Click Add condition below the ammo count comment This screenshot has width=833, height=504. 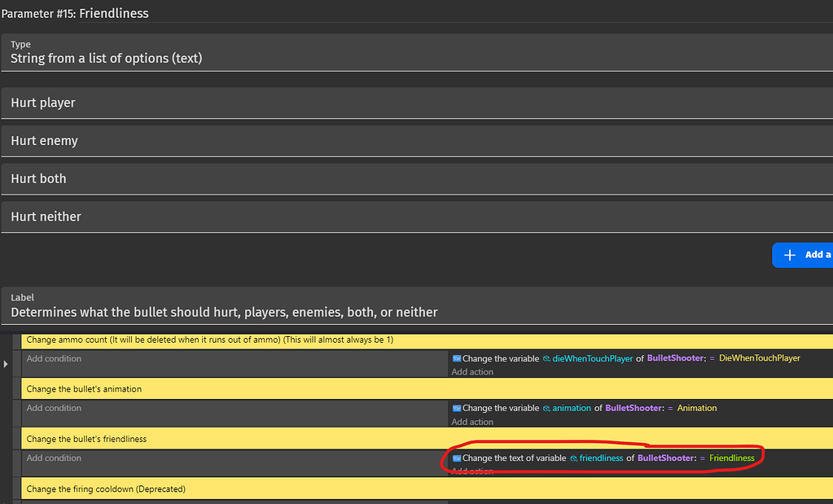[53, 358]
